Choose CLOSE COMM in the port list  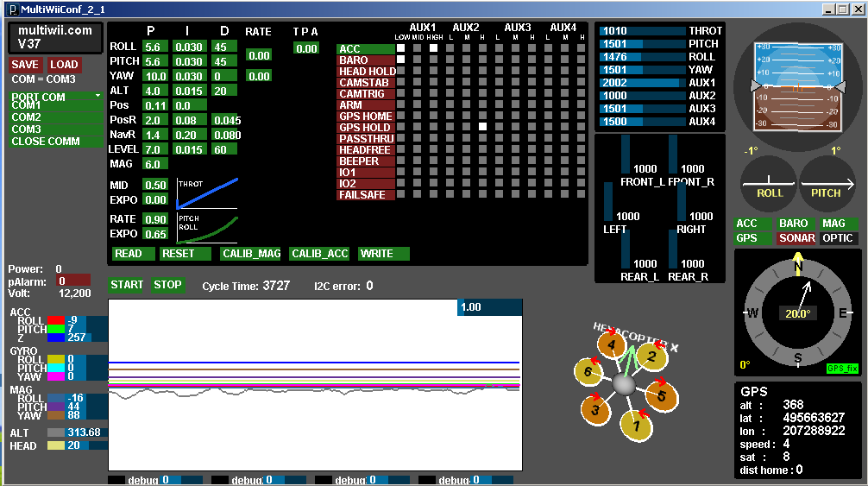coord(46,141)
